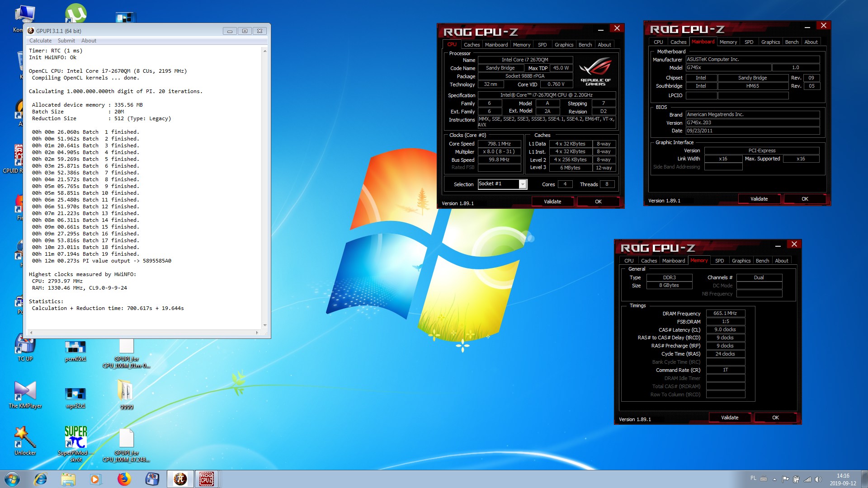Open Windows Start menu orb
Screen dimensions: 868x488
[12, 479]
